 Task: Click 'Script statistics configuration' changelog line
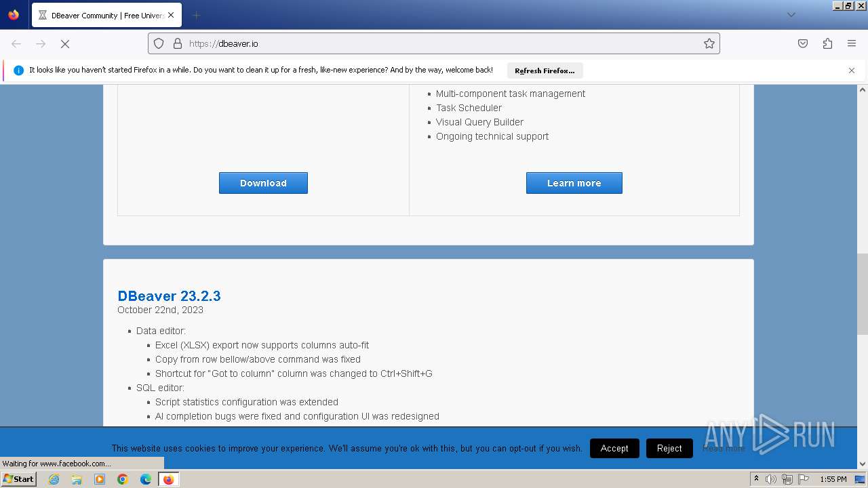coord(247,402)
